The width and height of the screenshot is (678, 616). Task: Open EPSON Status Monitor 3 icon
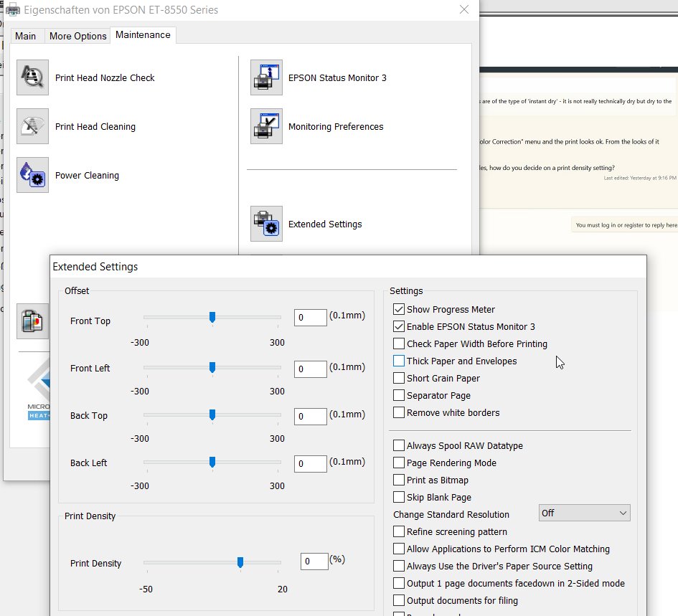tap(266, 77)
